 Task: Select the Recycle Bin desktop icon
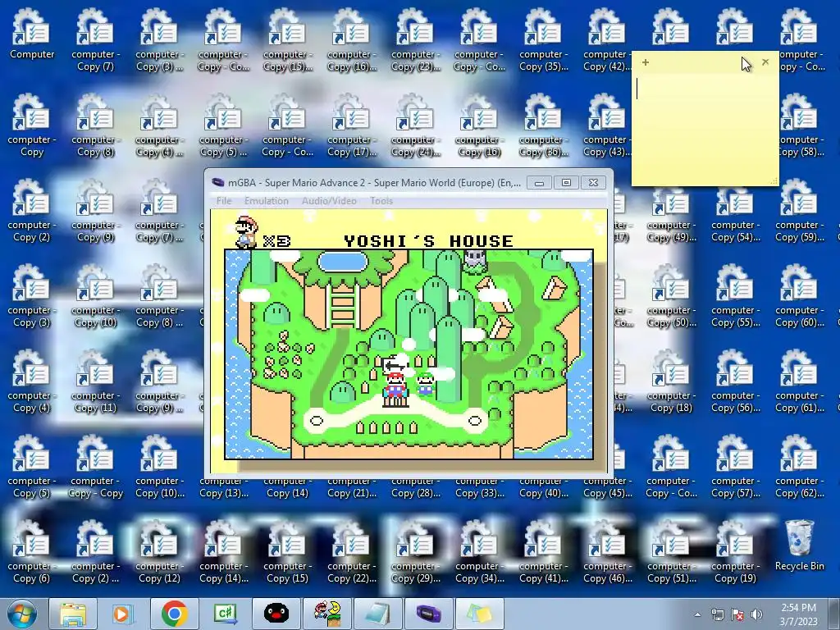[799, 545]
